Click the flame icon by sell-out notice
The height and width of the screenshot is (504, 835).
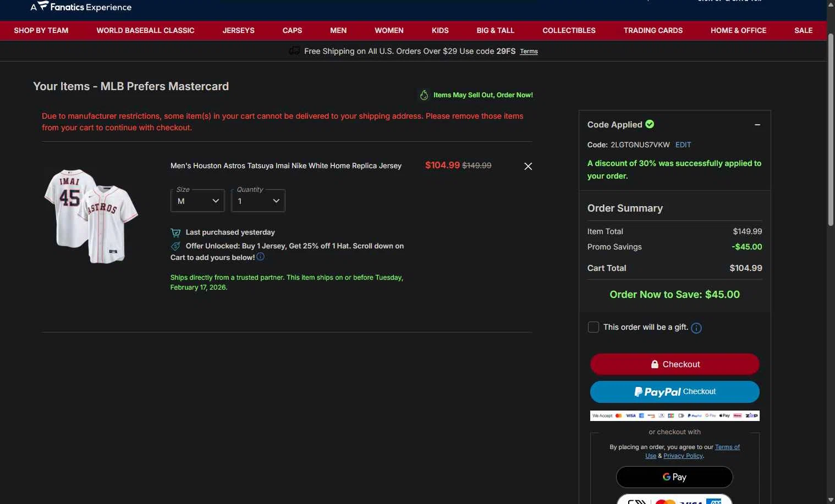(x=424, y=95)
